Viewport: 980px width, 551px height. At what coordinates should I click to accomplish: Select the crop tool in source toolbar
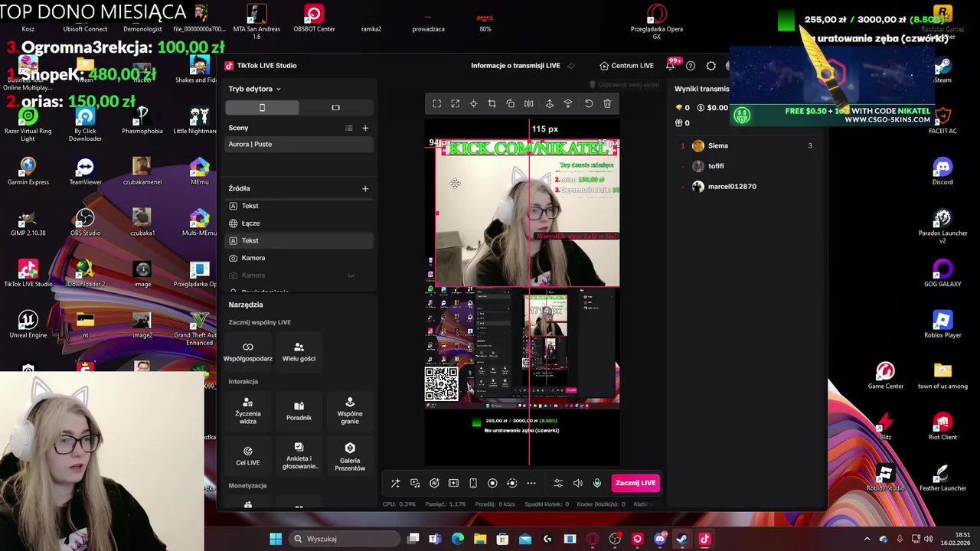[x=492, y=104]
